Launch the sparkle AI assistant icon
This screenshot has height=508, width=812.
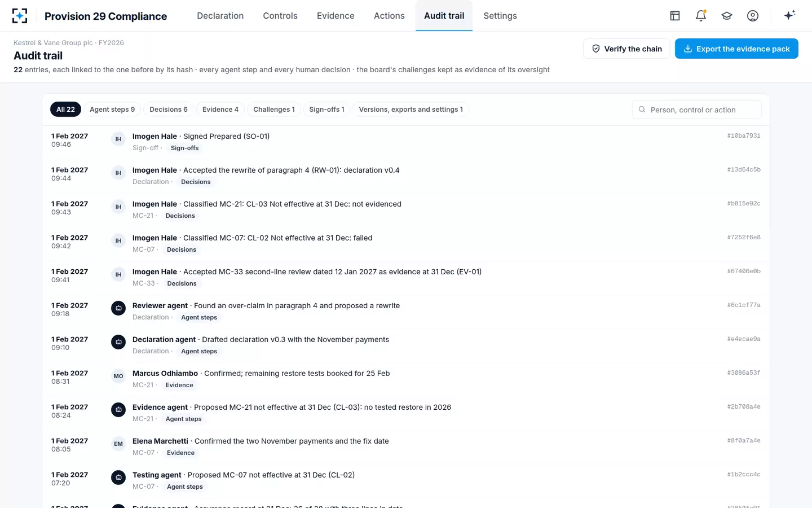[x=789, y=15]
